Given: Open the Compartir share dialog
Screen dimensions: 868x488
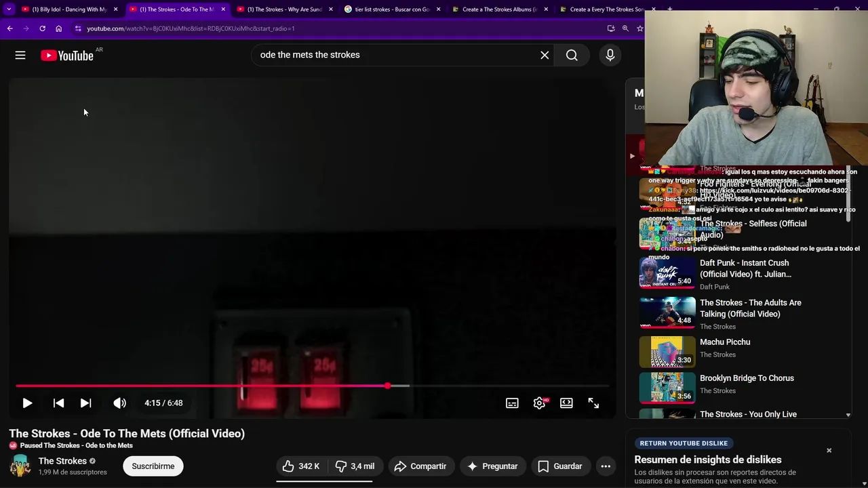Looking at the screenshot, I should click(x=420, y=466).
